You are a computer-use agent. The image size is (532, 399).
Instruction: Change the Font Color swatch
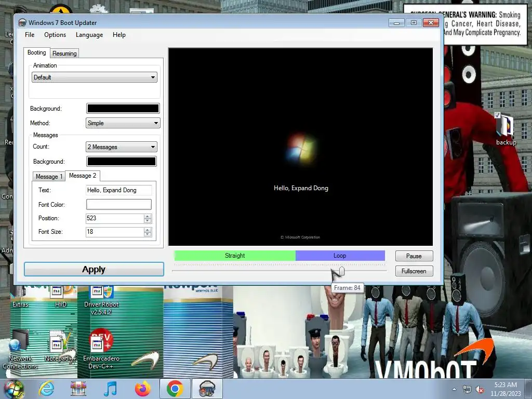coord(119,204)
